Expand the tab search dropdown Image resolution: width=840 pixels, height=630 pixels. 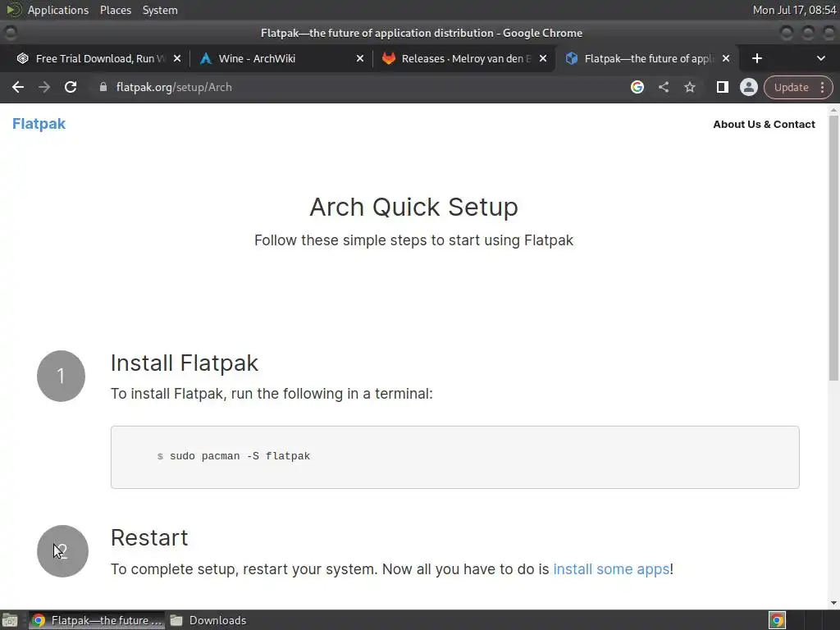pos(821,58)
